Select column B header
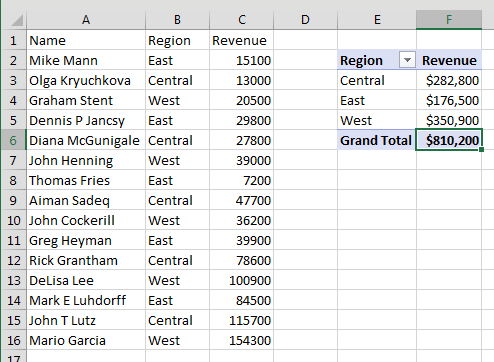494x362 pixels. pyautogui.click(x=177, y=20)
